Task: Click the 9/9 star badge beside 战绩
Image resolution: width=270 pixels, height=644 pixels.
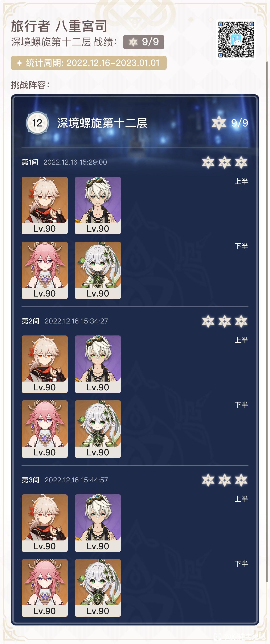Action: coord(144,42)
